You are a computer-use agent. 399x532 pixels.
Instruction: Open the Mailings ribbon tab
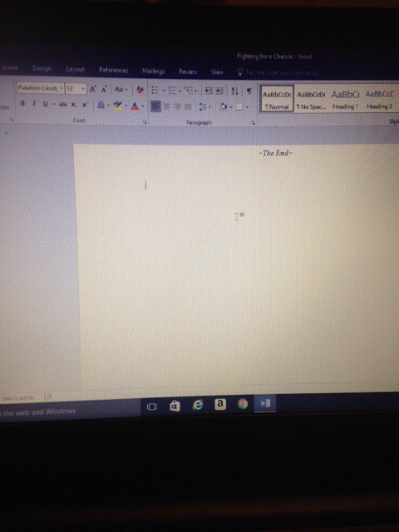tap(153, 71)
